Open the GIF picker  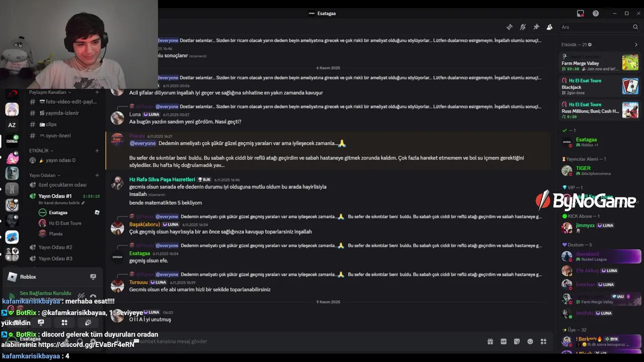504,341
